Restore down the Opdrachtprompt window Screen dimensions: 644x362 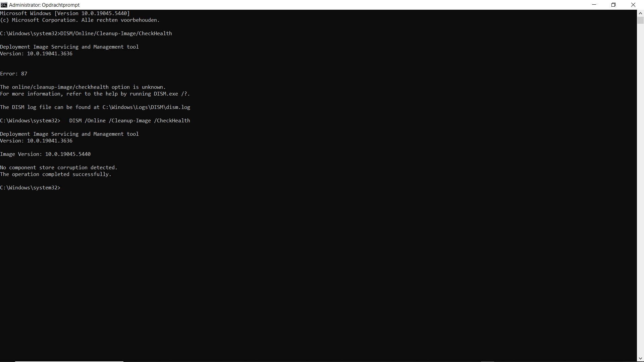pos(613,5)
